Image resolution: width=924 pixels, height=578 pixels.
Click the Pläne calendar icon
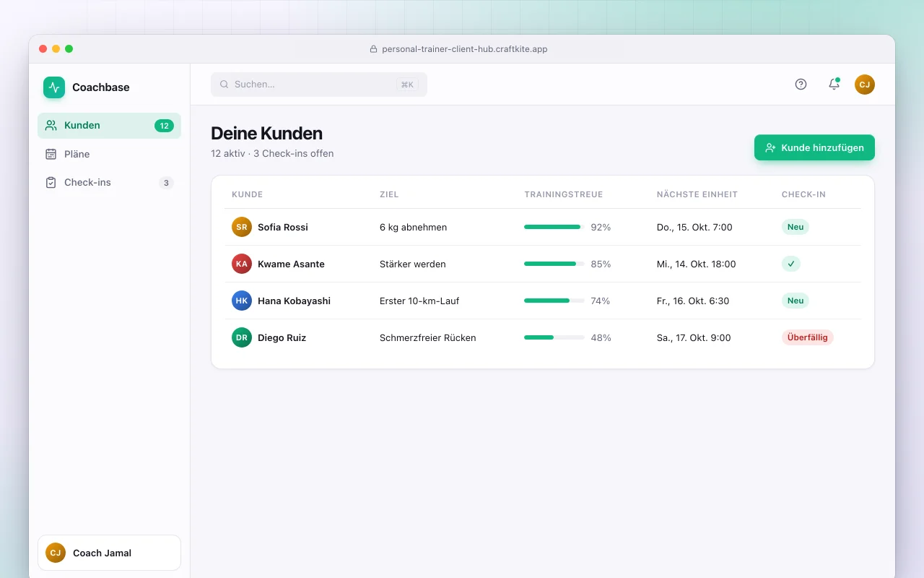[51, 154]
